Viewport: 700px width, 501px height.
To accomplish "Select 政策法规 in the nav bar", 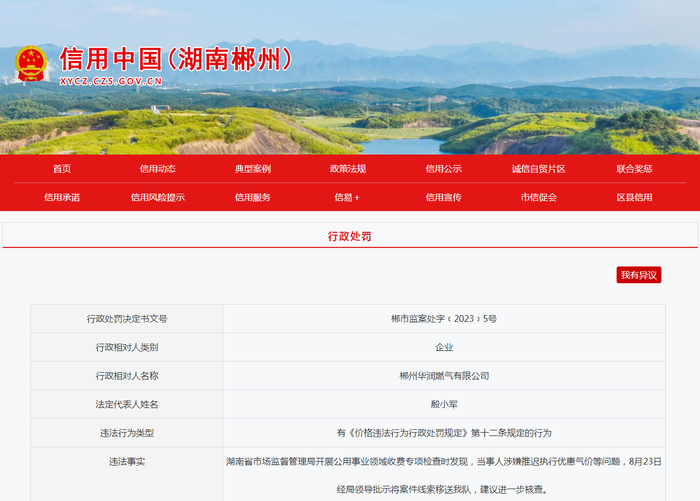I will coord(348,169).
